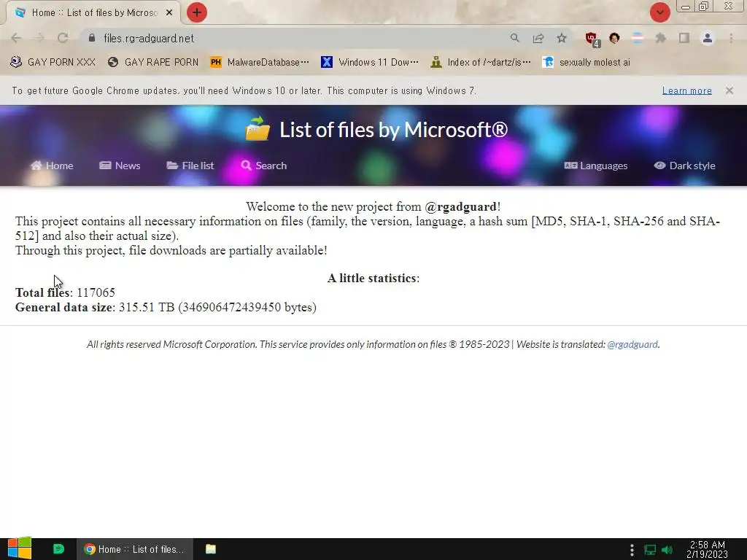Open File Explorer from the taskbar
The height and width of the screenshot is (560, 747).
pos(211,549)
